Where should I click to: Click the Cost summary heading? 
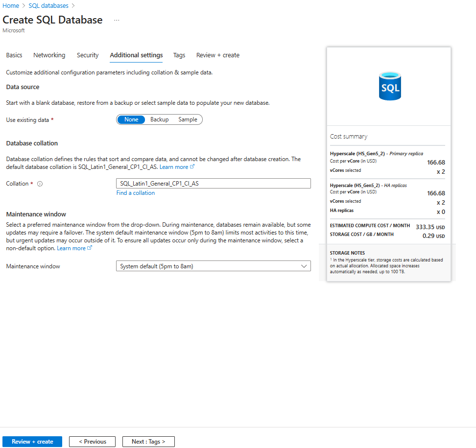tap(349, 137)
